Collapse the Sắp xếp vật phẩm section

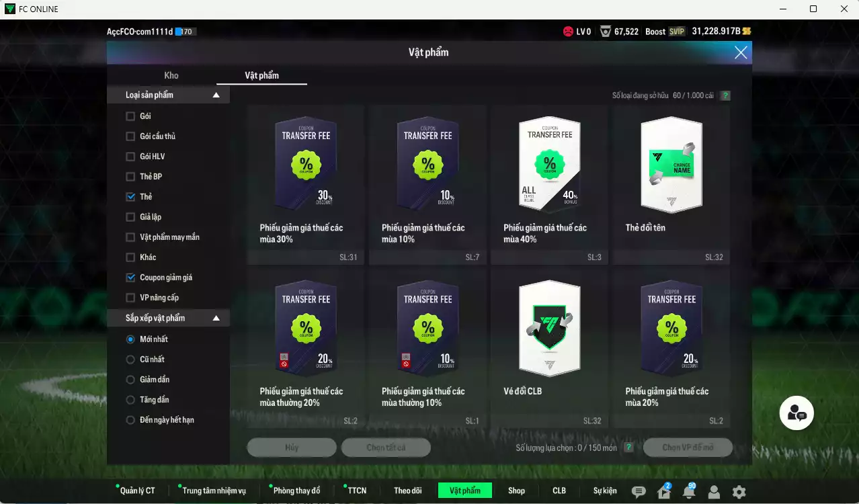pos(216,317)
